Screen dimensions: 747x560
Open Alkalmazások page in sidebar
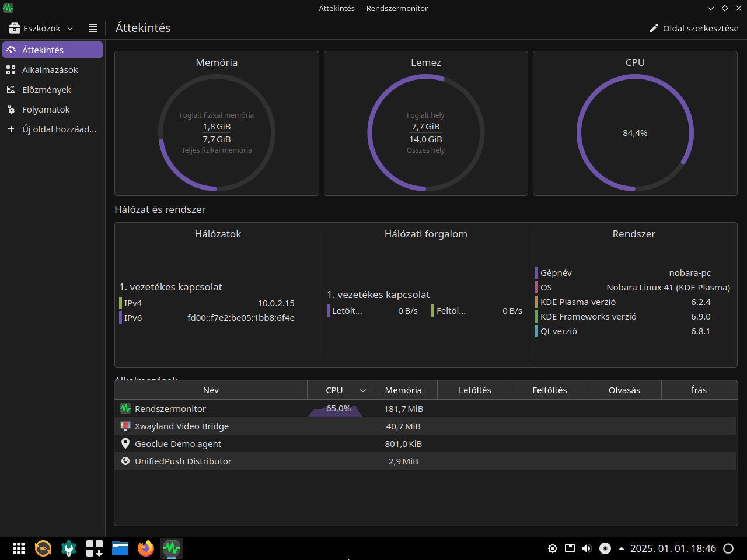pyautogui.click(x=53, y=69)
